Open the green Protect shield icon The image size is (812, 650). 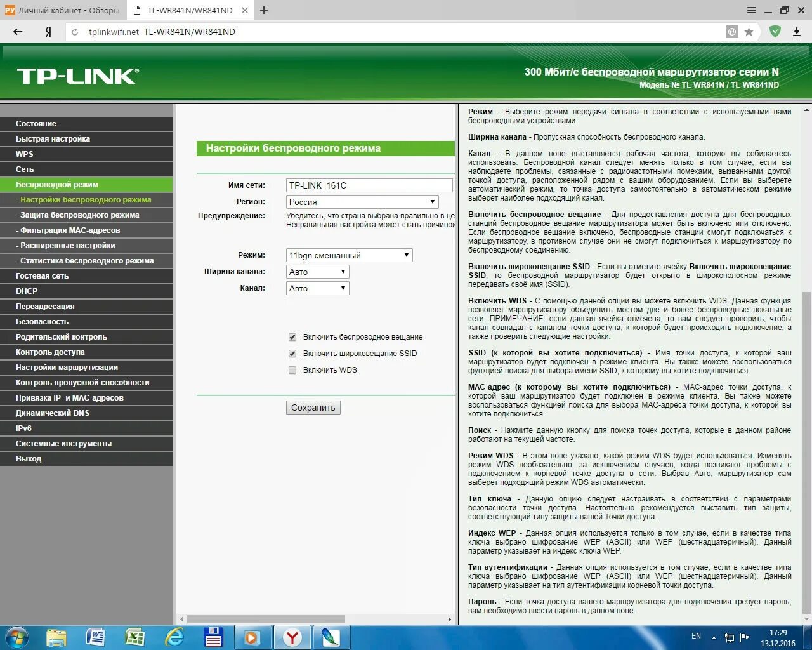click(x=775, y=31)
